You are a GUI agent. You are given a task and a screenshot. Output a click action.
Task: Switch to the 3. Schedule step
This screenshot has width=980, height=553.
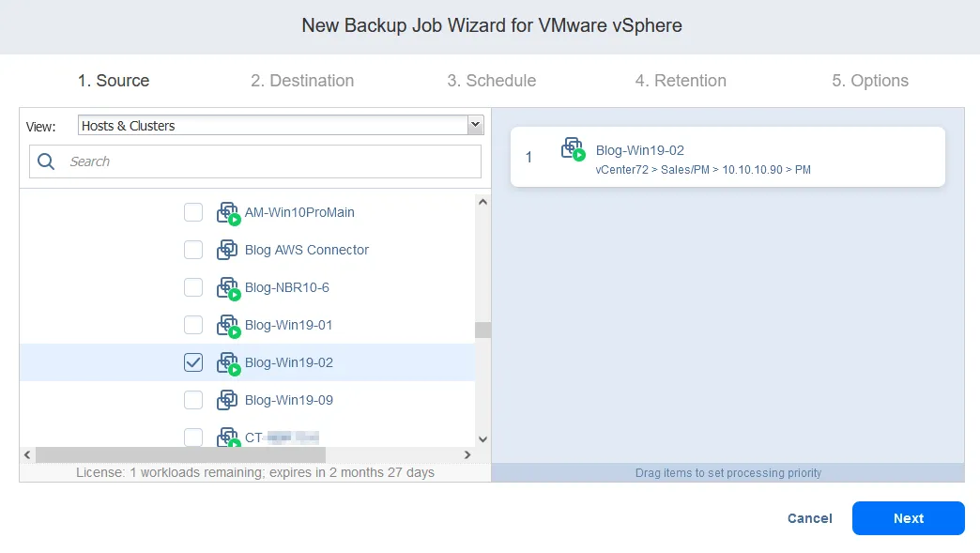click(491, 81)
